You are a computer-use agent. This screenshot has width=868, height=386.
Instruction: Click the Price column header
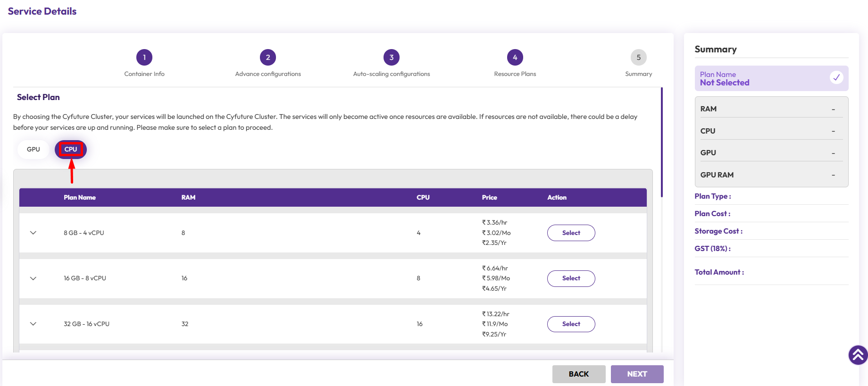tap(489, 198)
